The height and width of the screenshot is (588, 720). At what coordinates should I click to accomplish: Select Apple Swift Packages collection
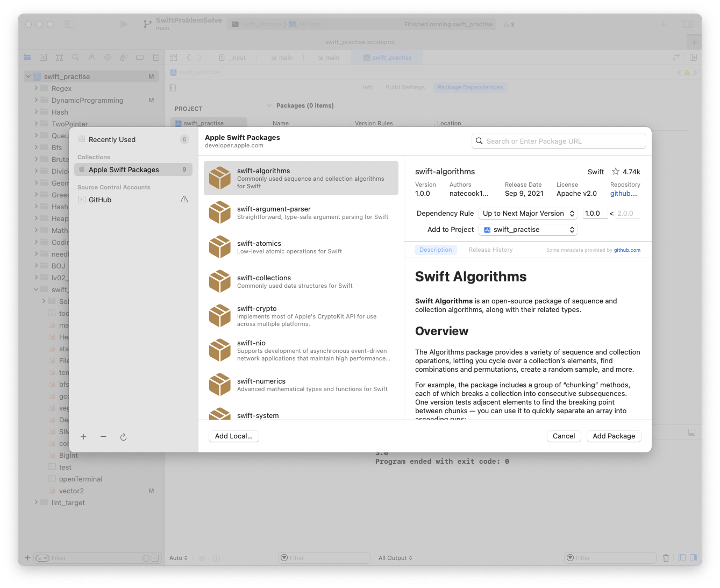[x=133, y=169]
